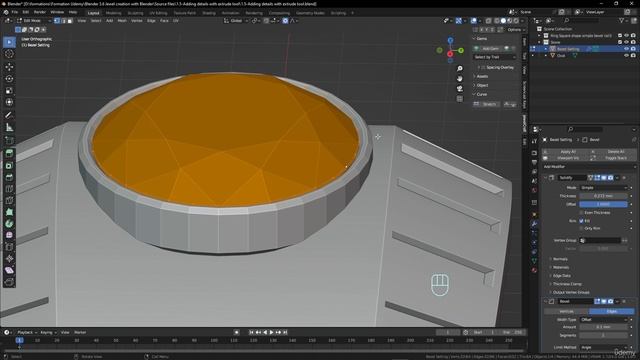This screenshot has width=640, height=360.
Task: Toggle the Fill rim checkbox
Action: point(581,221)
